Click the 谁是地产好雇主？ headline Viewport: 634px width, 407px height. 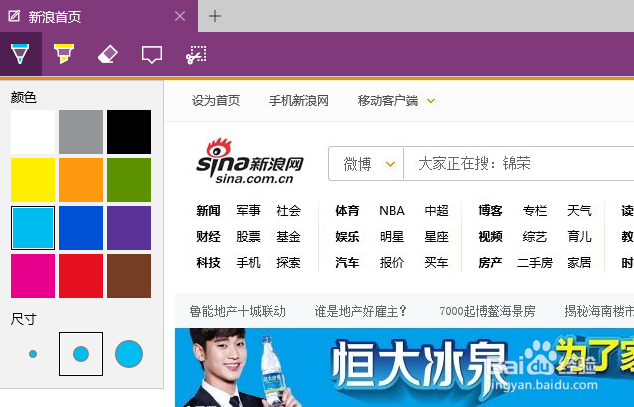click(361, 311)
